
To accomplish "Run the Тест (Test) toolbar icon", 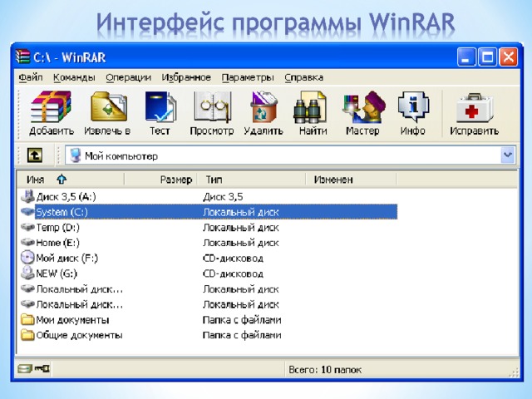I will coord(159,112).
